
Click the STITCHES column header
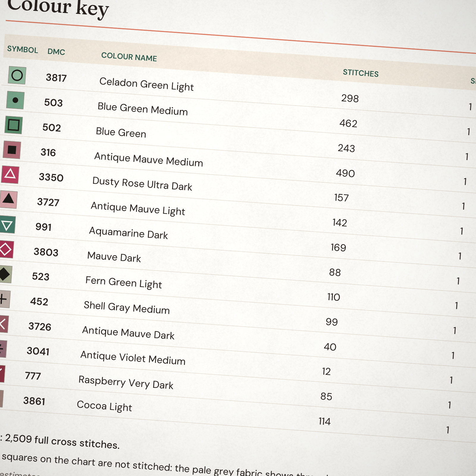click(x=361, y=73)
